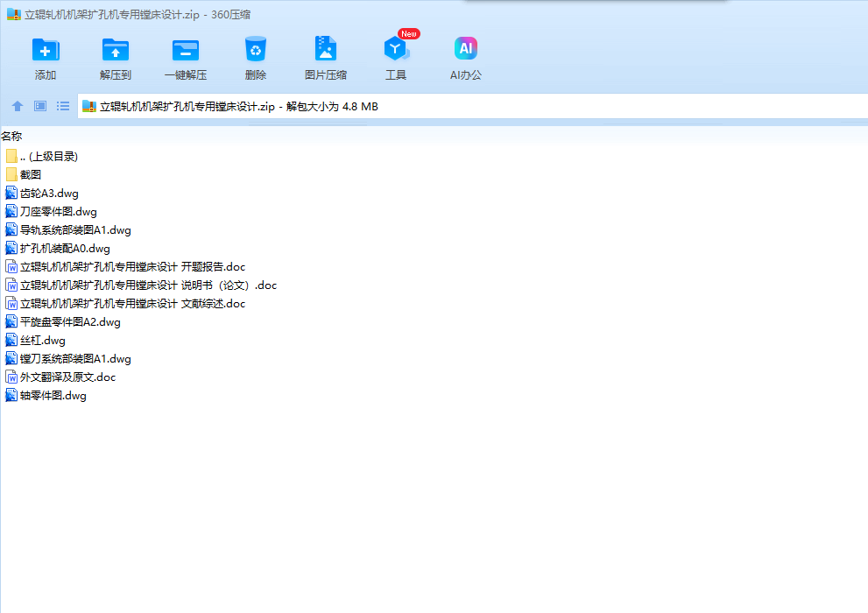
Task: Select file name 扩孔机装配A0.dwg
Action: pyautogui.click(x=65, y=249)
